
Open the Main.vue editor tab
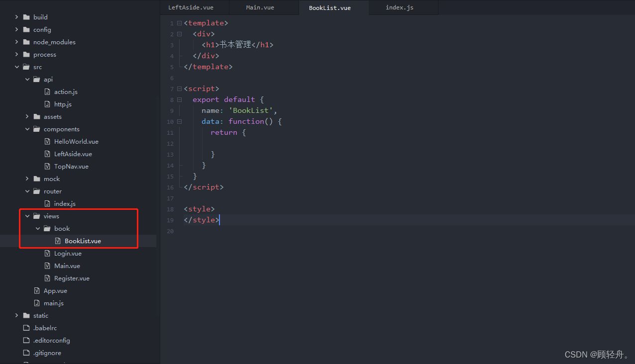pyautogui.click(x=260, y=7)
